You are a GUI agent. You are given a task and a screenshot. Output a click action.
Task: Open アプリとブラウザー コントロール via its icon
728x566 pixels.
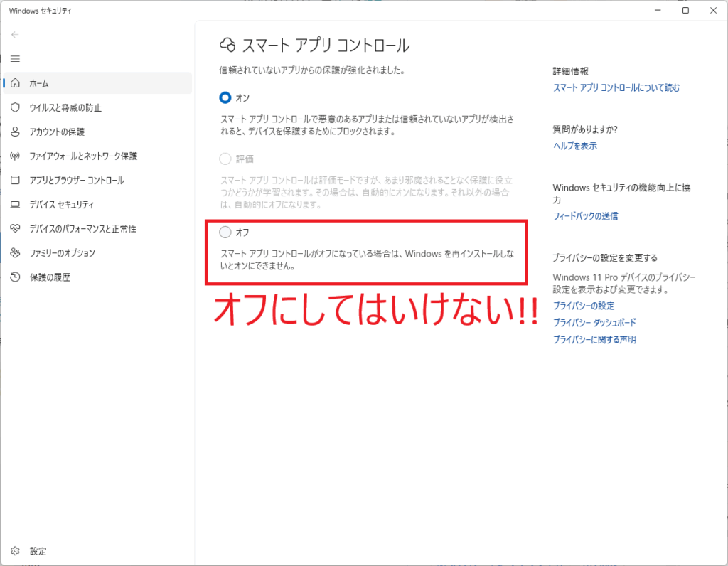[15, 180]
